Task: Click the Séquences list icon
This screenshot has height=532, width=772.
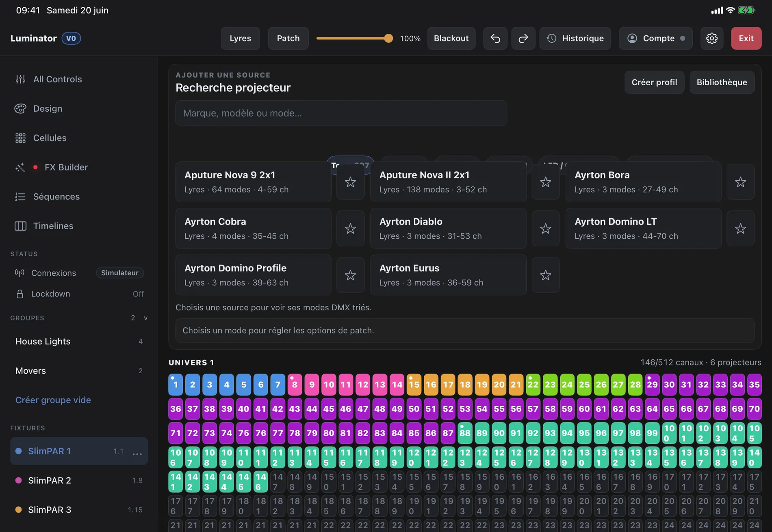Action: pos(20,197)
